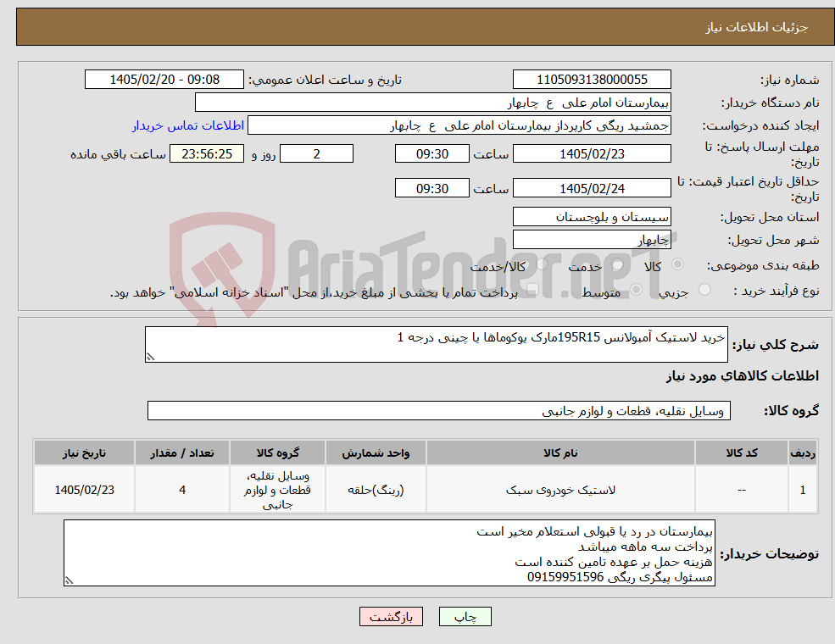Click price validity date field 1405/02/24
835x644 pixels.
pos(592,188)
